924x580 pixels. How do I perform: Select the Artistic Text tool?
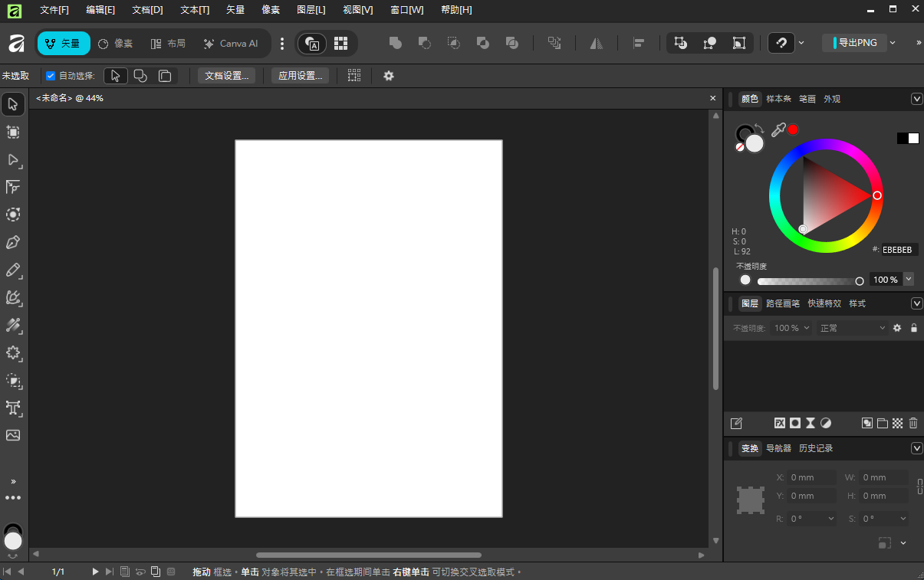click(x=13, y=408)
